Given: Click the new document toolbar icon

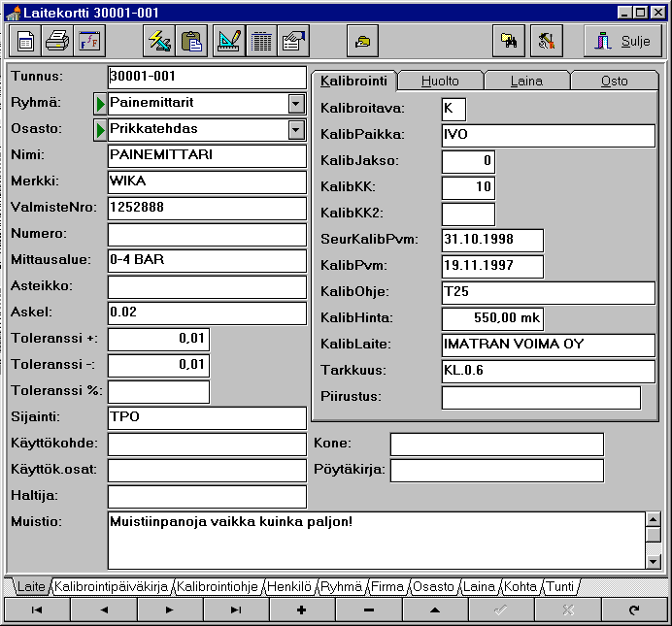Looking at the screenshot, I should point(25,41).
